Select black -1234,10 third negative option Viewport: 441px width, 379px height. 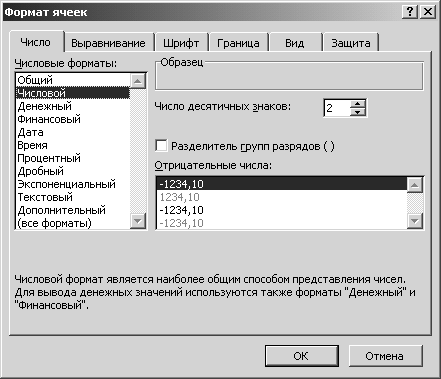tap(282, 210)
